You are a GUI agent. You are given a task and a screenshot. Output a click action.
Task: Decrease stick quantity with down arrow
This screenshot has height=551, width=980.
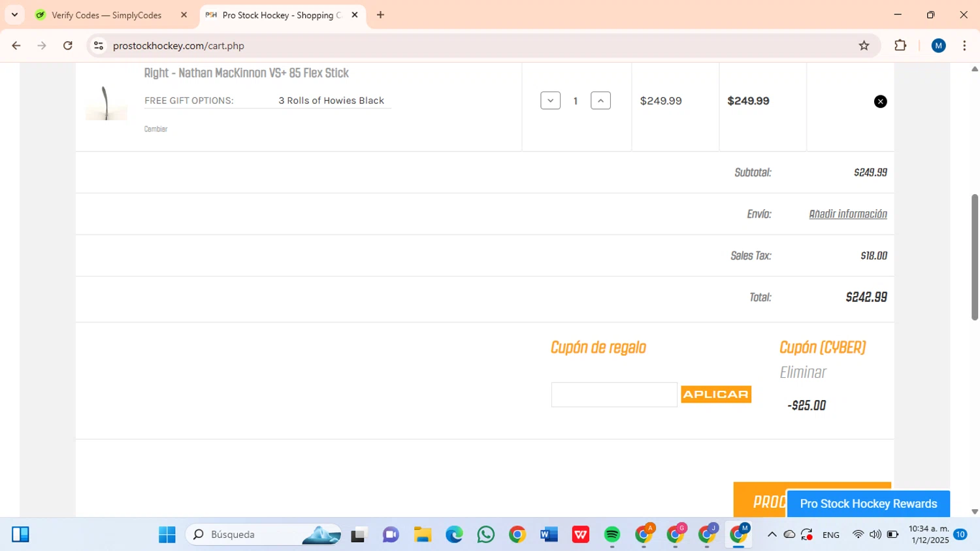550,101
